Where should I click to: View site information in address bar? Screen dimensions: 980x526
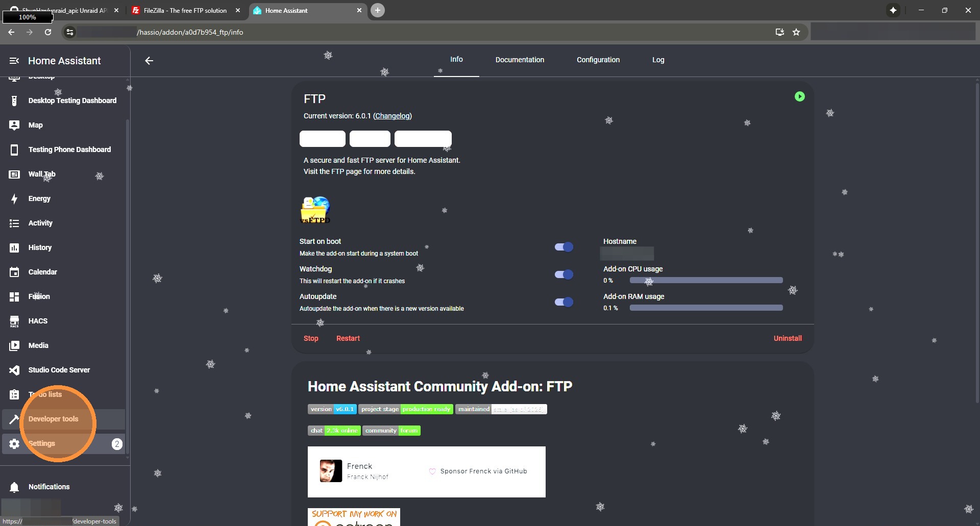(x=70, y=32)
